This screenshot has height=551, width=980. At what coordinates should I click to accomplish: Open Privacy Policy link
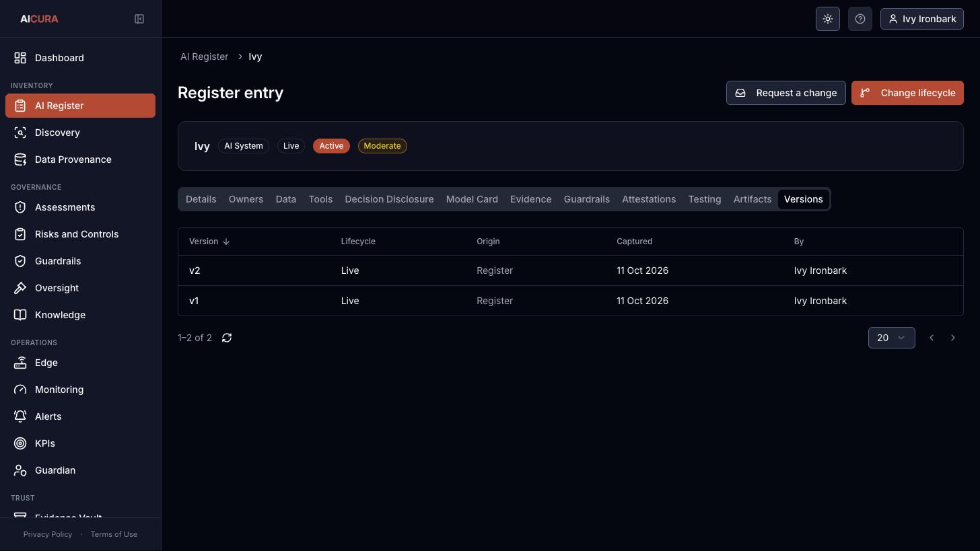click(48, 534)
